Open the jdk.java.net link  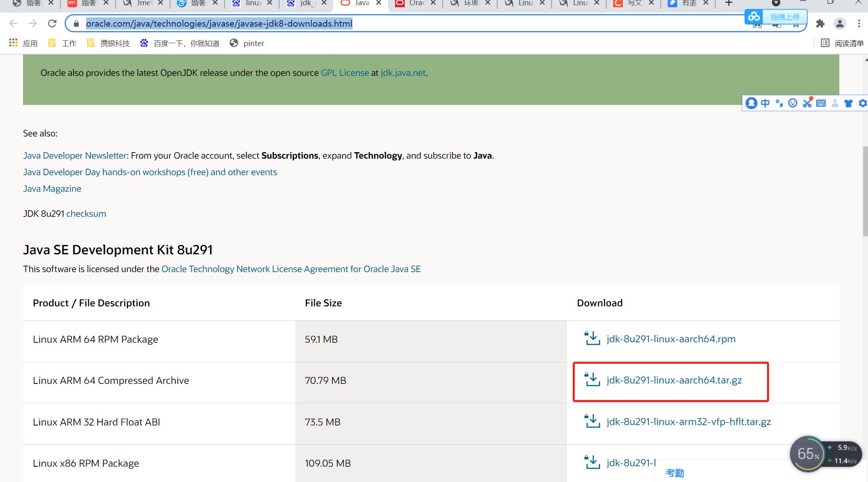coord(403,73)
